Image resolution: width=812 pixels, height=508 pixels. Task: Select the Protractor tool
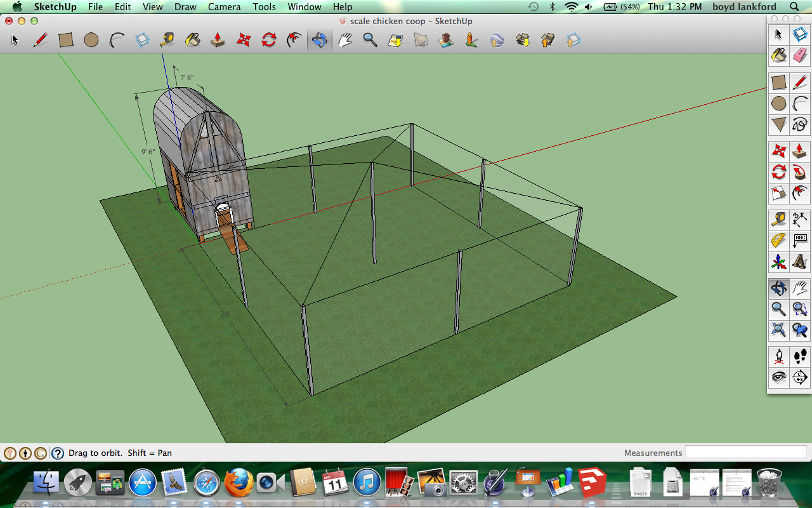point(779,241)
